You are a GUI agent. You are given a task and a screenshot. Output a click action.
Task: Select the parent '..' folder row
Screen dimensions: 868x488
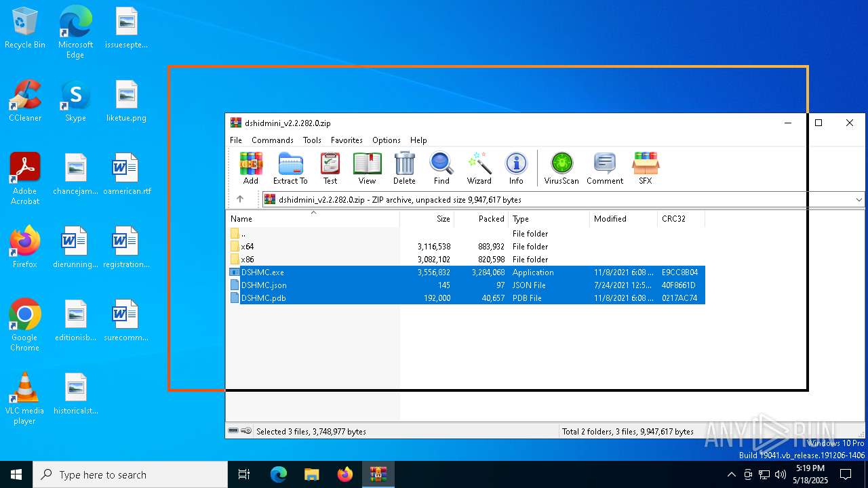pyautogui.click(x=465, y=234)
